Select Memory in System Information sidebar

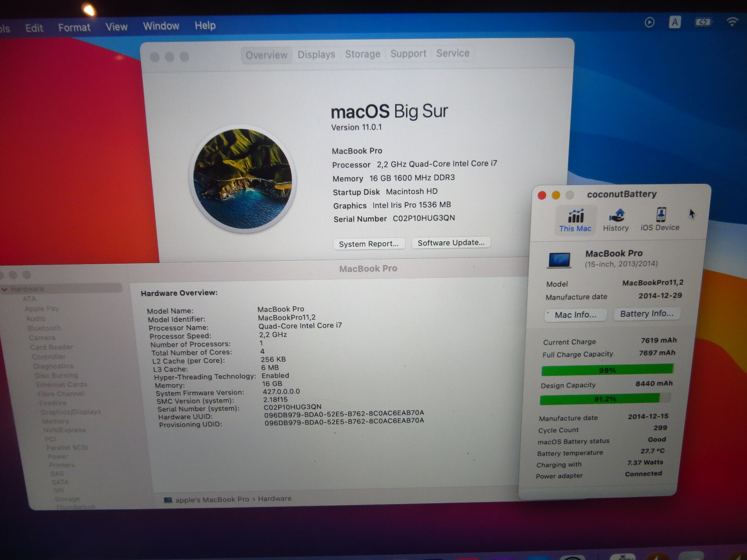click(x=55, y=421)
